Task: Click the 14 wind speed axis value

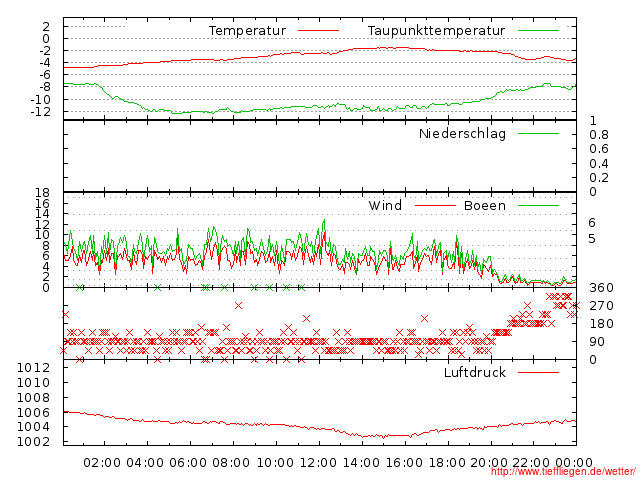Action: pos(43,214)
